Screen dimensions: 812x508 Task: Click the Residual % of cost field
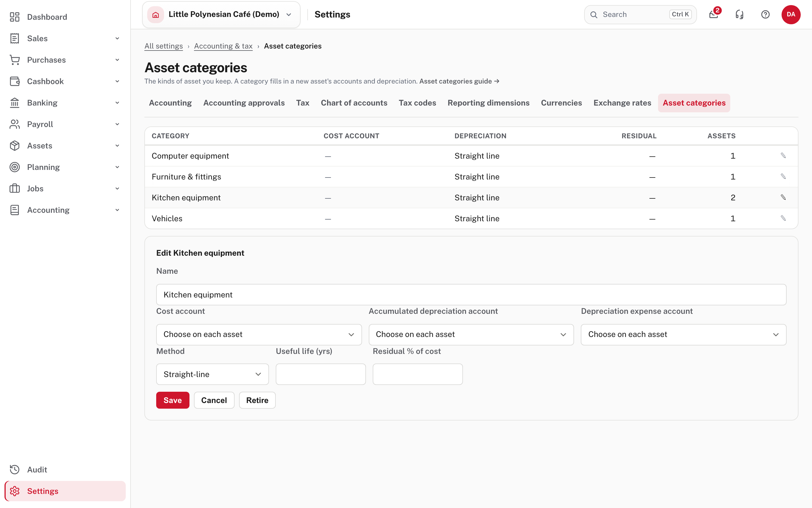[417, 374]
